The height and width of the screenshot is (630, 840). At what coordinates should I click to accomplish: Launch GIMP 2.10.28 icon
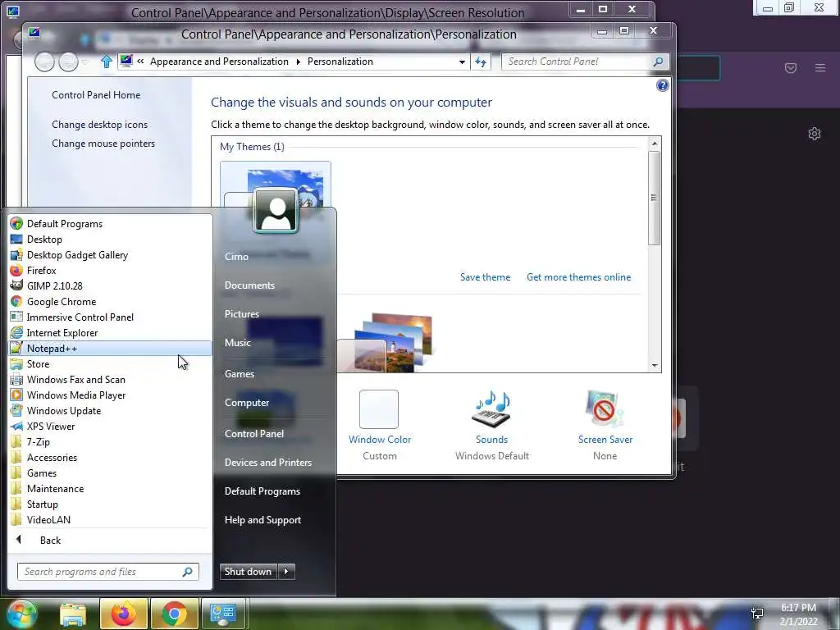pyautogui.click(x=16, y=285)
